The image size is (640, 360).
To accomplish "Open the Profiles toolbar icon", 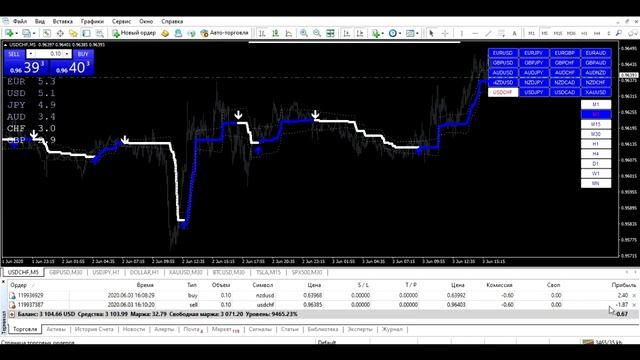I will pyautogui.click(x=27, y=33).
